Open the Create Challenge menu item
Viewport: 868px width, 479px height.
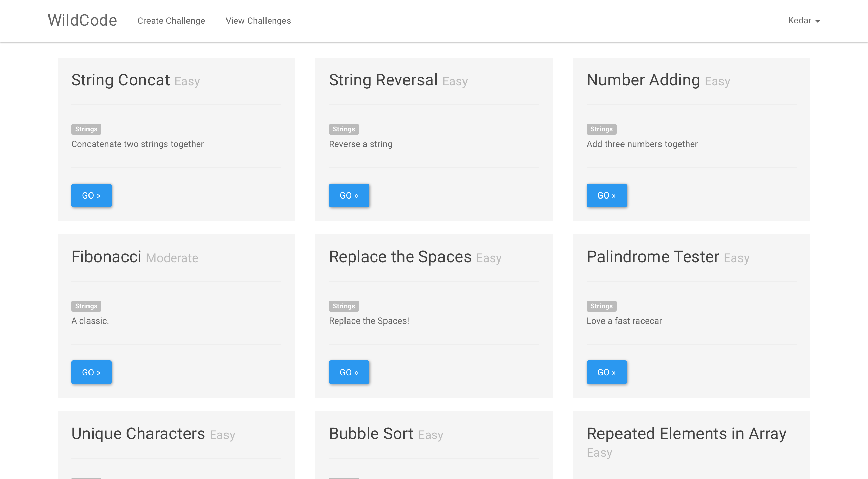click(x=171, y=21)
